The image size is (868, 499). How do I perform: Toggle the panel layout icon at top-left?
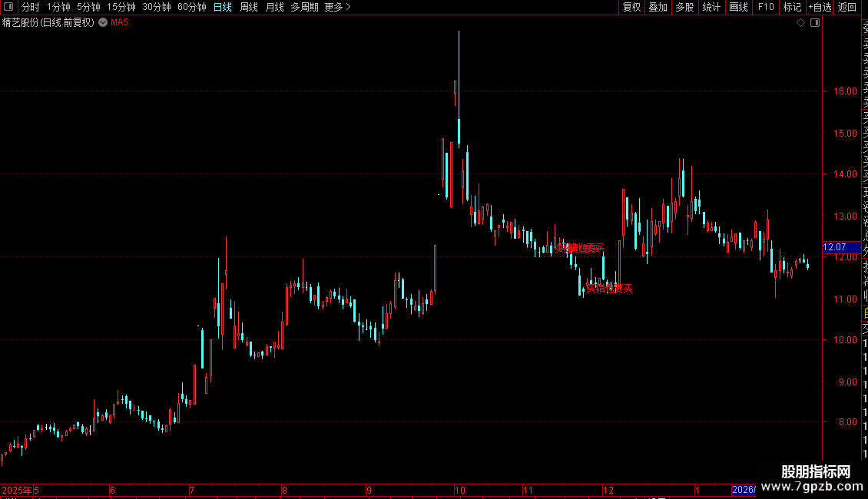click(x=8, y=7)
